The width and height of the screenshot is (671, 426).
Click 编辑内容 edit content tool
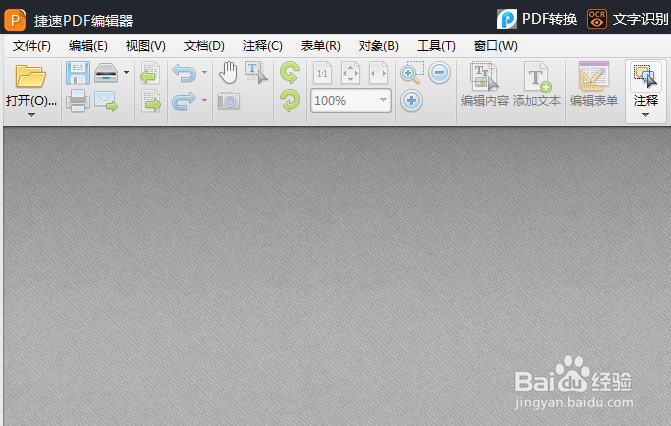coord(484,84)
